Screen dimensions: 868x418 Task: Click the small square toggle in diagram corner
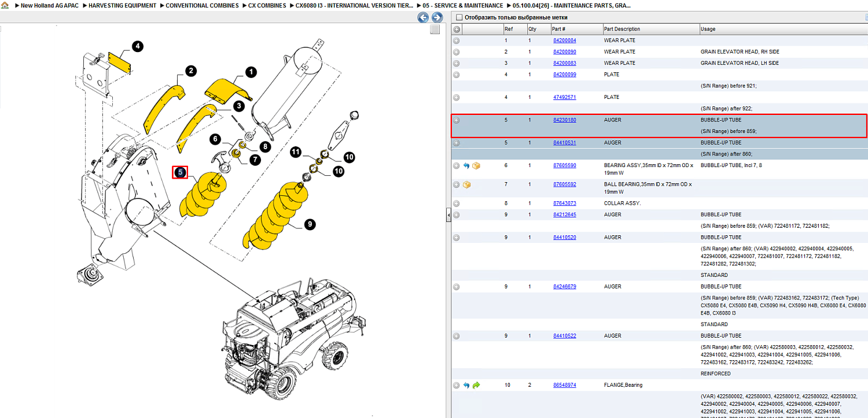(x=435, y=30)
